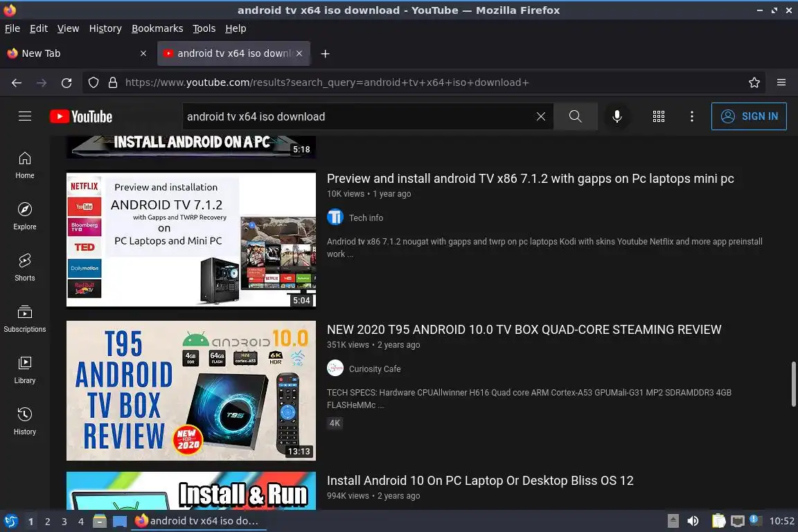The width and height of the screenshot is (798, 532).
Task: Switch to the New Tab tab
Action: 78,53
